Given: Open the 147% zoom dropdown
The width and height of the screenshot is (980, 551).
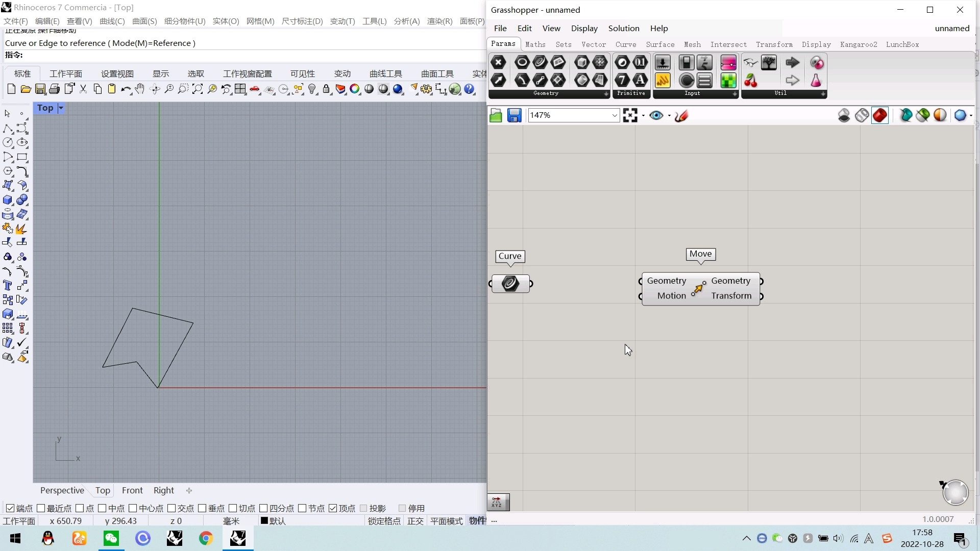Looking at the screenshot, I should (615, 116).
